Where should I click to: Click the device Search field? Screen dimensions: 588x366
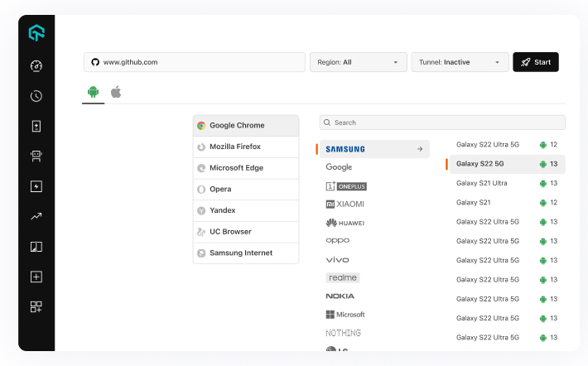click(442, 123)
